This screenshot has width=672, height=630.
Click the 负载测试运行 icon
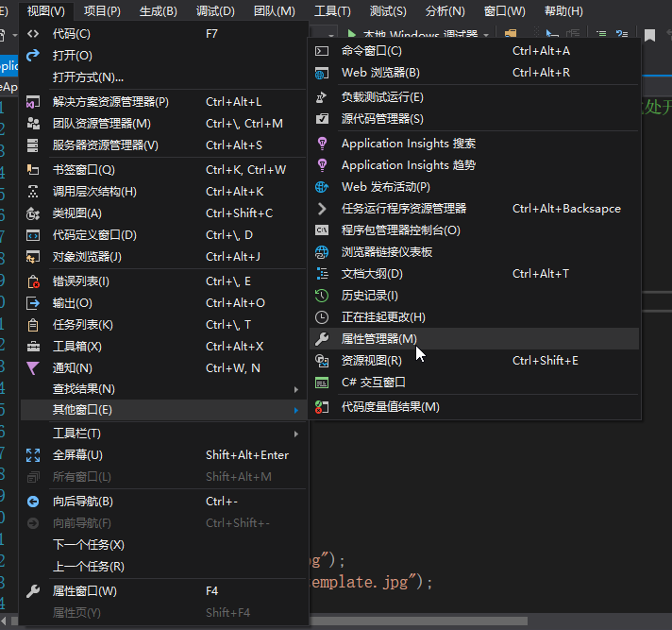[x=322, y=97]
